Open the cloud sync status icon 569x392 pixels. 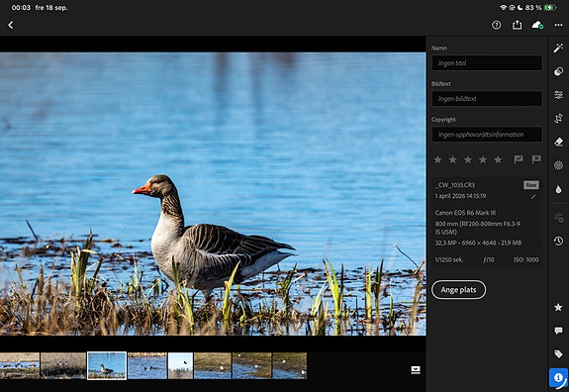pos(537,25)
